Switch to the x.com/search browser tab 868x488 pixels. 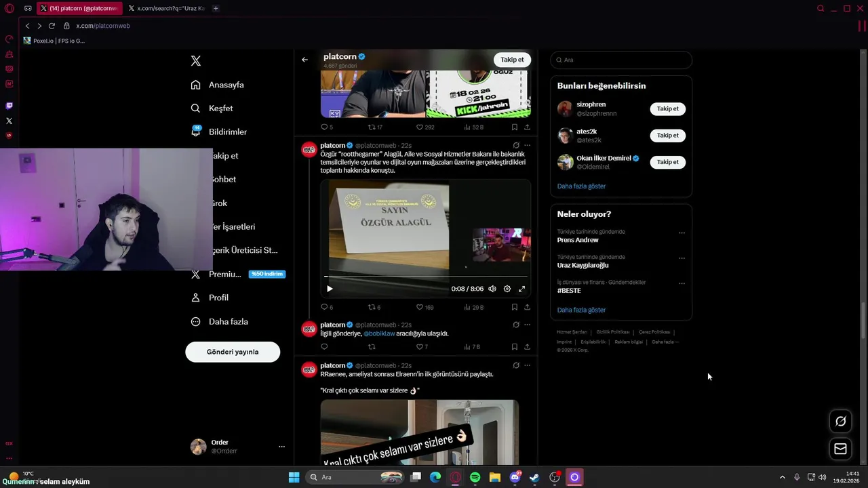point(167,8)
